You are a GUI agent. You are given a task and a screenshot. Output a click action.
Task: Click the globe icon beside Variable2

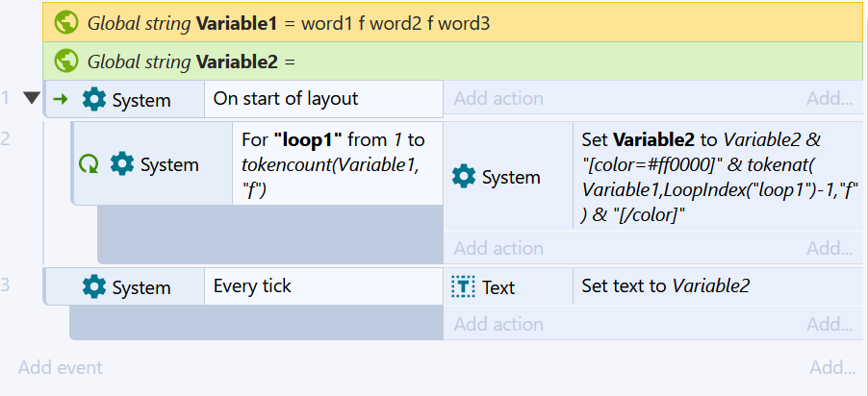coord(66,61)
